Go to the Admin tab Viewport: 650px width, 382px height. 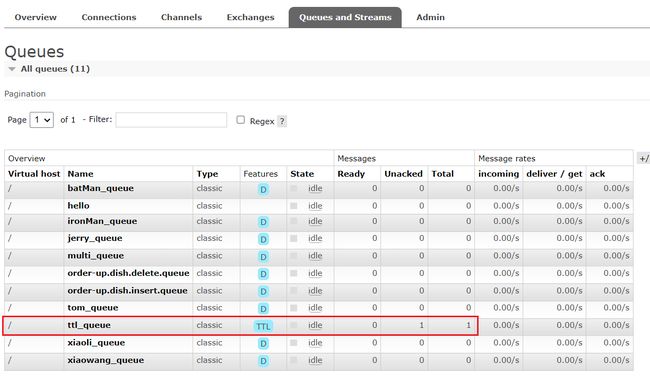[430, 17]
